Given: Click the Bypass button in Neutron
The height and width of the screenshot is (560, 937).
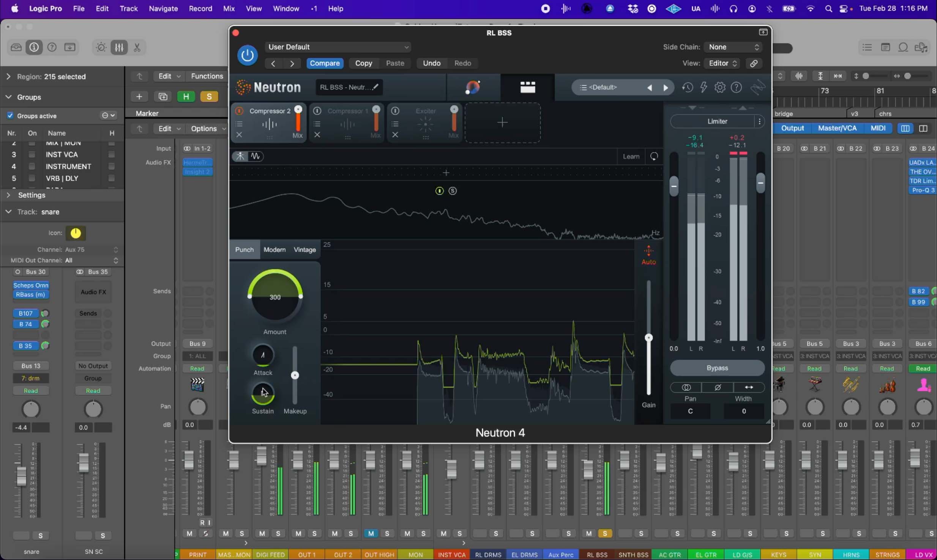Looking at the screenshot, I should tap(717, 368).
